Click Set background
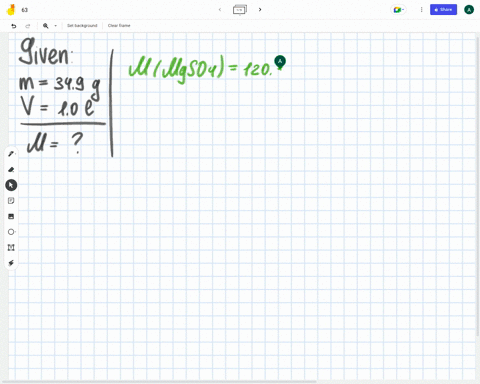Viewport: 480px width, 384px height. click(82, 26)
